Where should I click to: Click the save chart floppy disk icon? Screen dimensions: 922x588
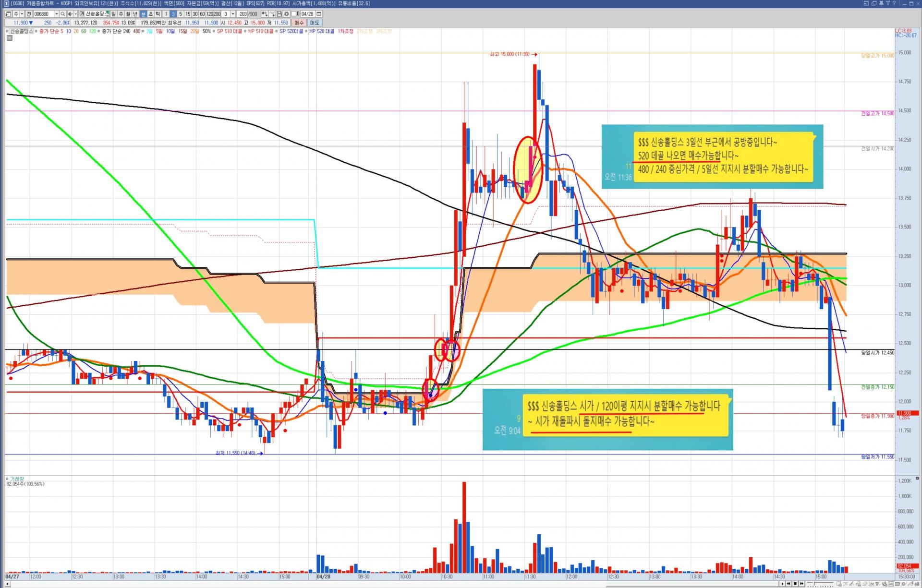pyautogui.click(x=279, y=14)
